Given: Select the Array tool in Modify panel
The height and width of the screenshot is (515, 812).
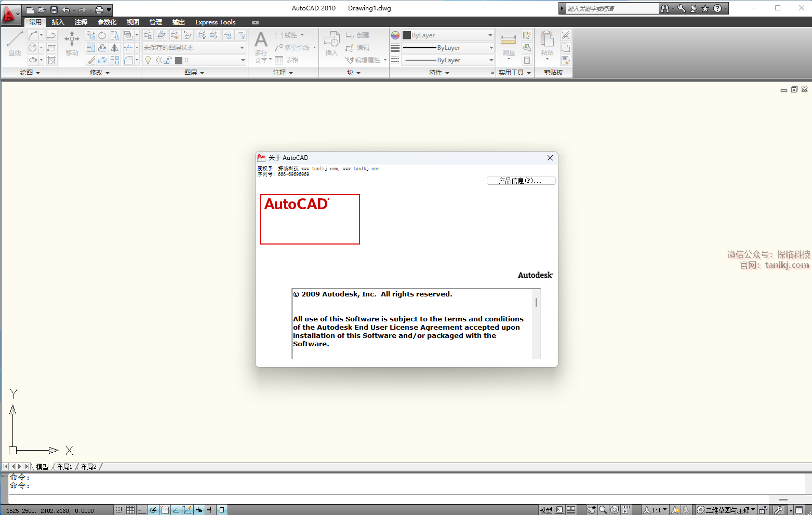Looking at the screenshot, I should pyautogui.click(x=115, y=60).
